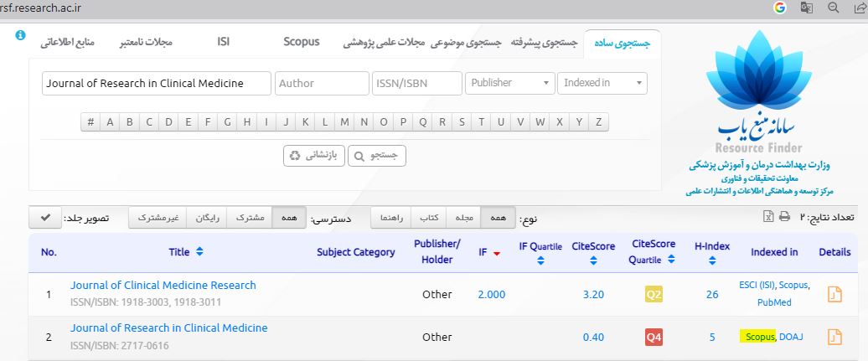Click the Google icon in browser bar
The height and width of the screenshot is (361, 868).
tap(780, 8)
